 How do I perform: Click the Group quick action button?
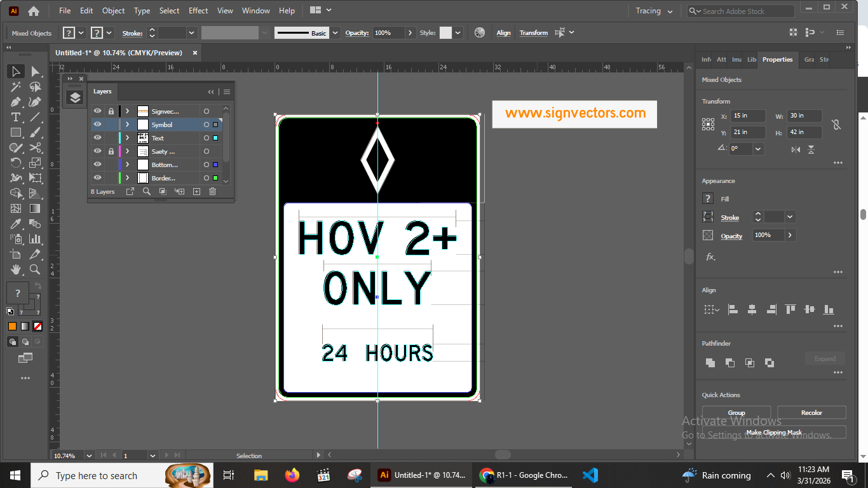point(736,412)
